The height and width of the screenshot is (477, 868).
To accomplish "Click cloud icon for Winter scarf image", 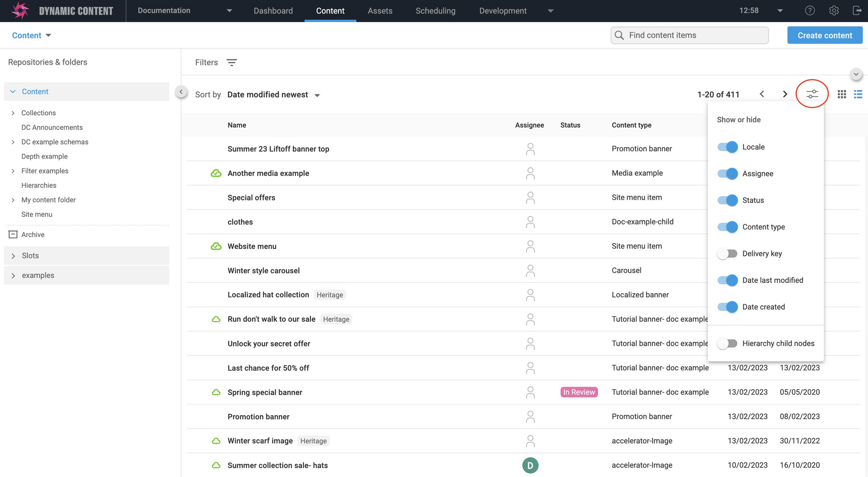I will [216, 441].
